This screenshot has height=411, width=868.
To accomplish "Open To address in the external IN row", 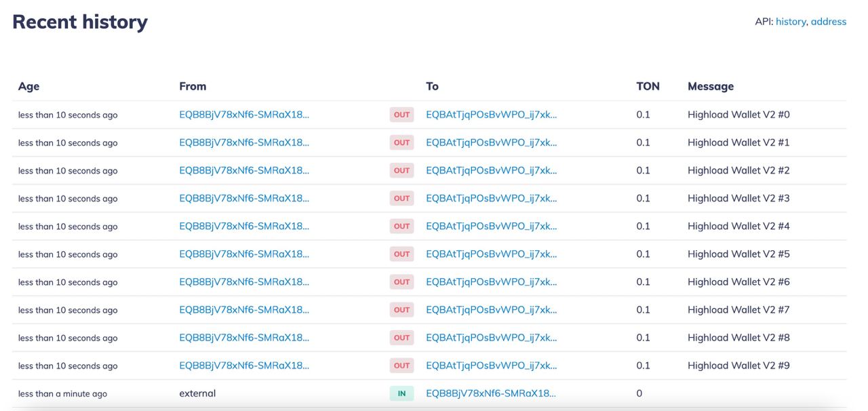I will [x=491, y=393].
